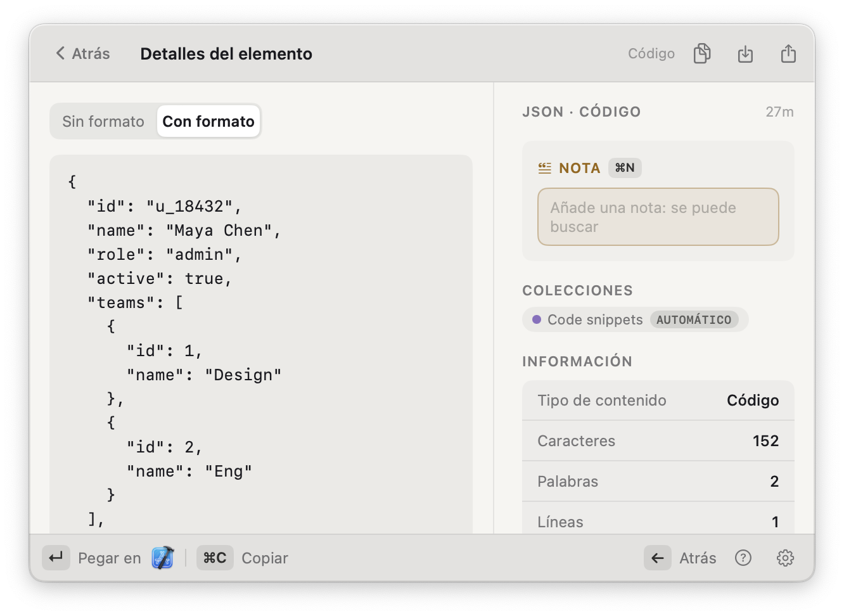
Task: Click the NOTA quote icon
Action: coord(545,168)
